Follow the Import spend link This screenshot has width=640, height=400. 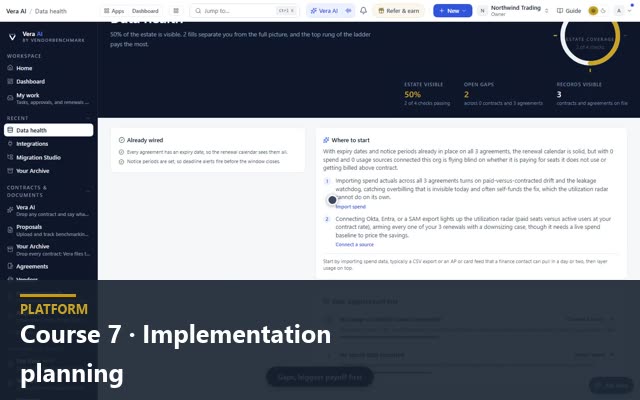click(x=351, y=207)
